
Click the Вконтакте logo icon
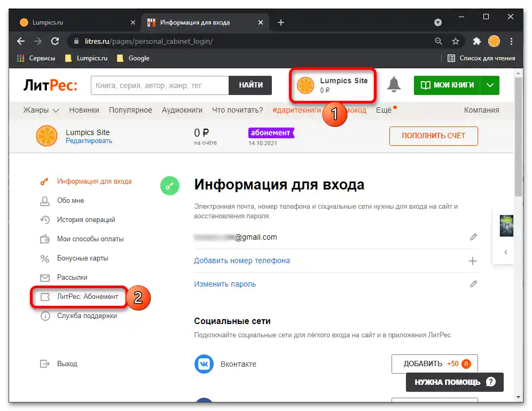204,364
